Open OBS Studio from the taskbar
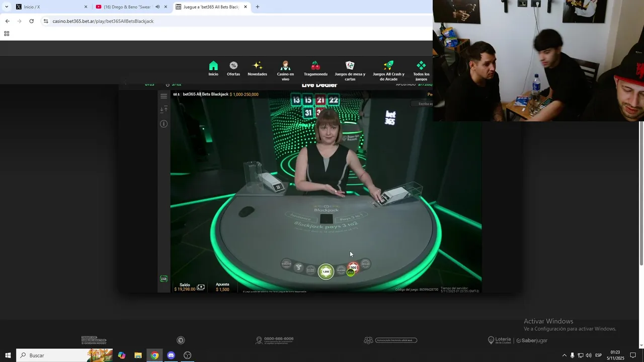Viewport: 644px width, 362px height. (x=188, y=355)
